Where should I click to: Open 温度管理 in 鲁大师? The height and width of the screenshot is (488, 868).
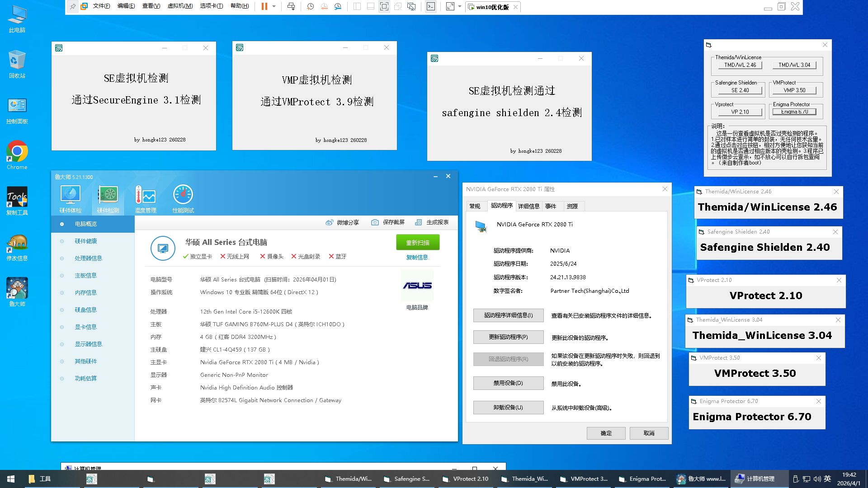coord(145,198)
